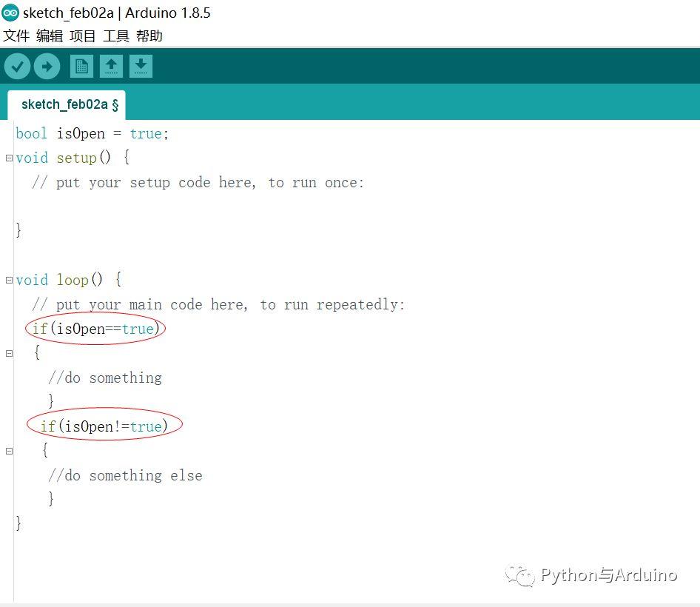Click the 'void setup() {' line
Viewport: 700px width, 607px height.
(73, 158)
